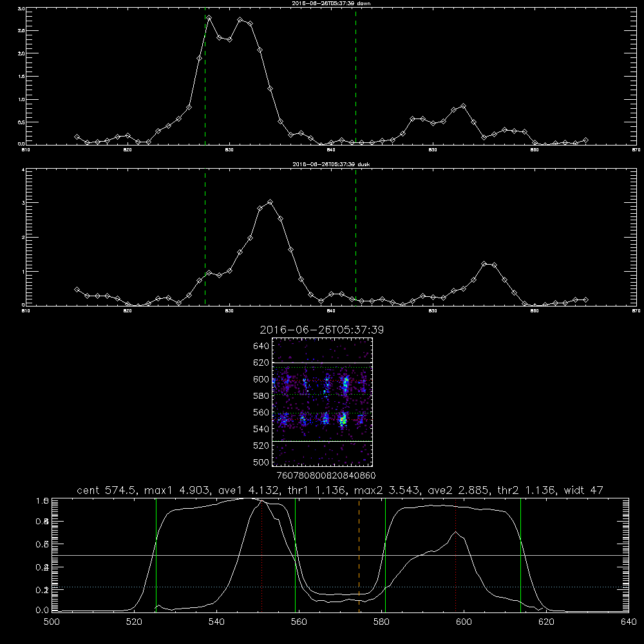
Task: Click x-axis label "600" of the bottom plot
Action: 464,622
